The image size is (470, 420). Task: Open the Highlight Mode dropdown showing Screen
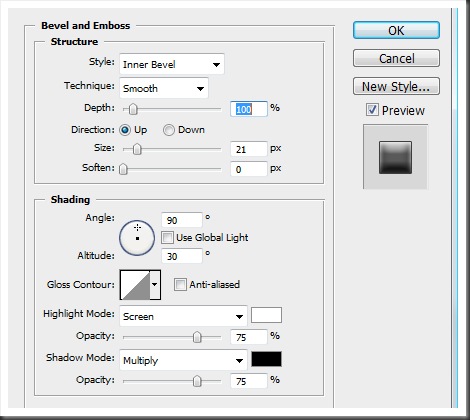pyautogui.click(x=183, y=316)
